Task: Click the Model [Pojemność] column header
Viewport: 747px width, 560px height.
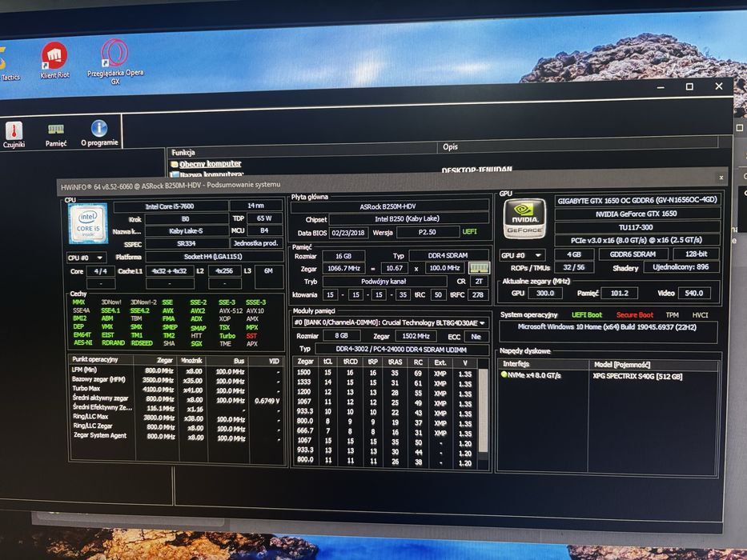Action: pos(653,365)
